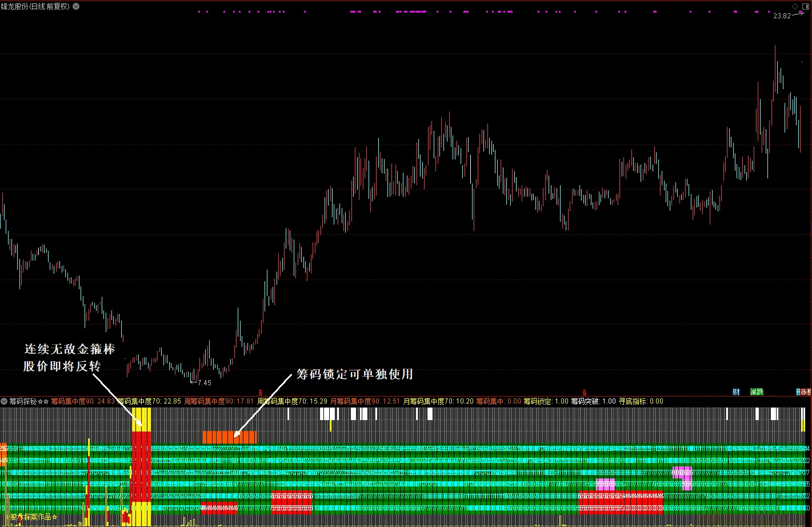Open the dropdown beside 锋龙股份 chart title
The width and height of the screenshot is (812, 527).
[76, 6]
